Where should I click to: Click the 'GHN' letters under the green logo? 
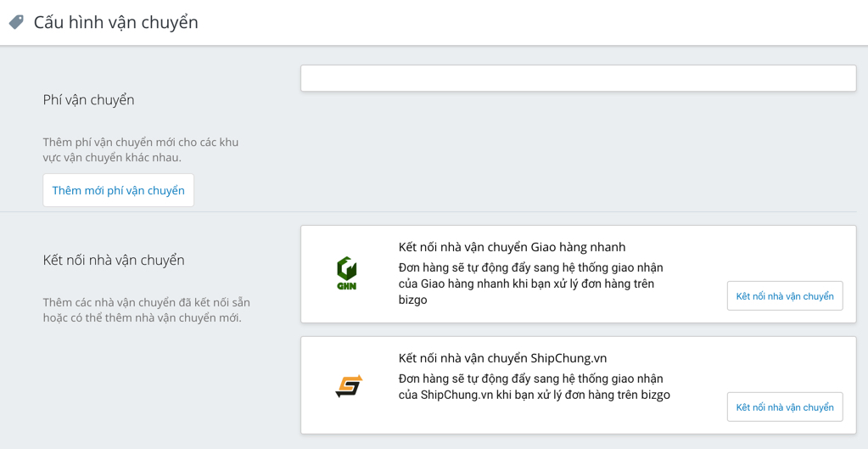[346, 286]
